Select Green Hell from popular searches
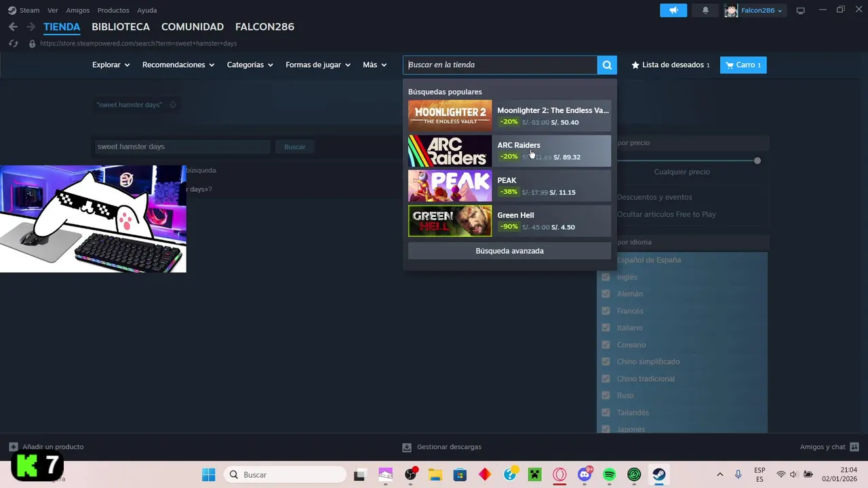Image resolution: width=868 pixels, height=488 pixels. [x=509, y=221]
